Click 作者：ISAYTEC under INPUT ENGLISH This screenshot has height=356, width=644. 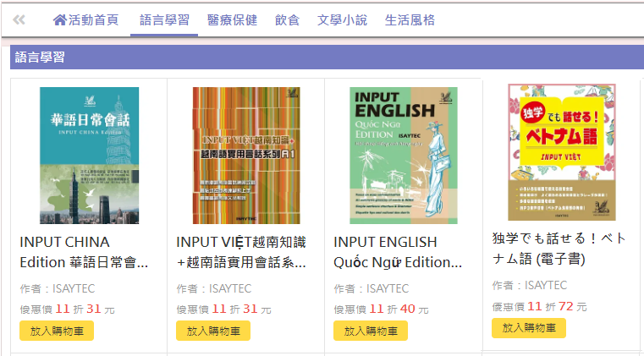point(372,288)
